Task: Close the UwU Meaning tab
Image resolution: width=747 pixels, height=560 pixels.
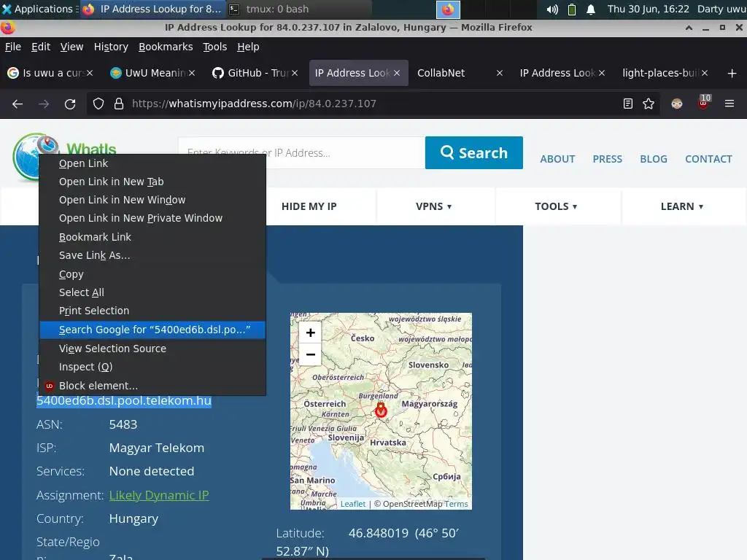Action: (192, 73)
